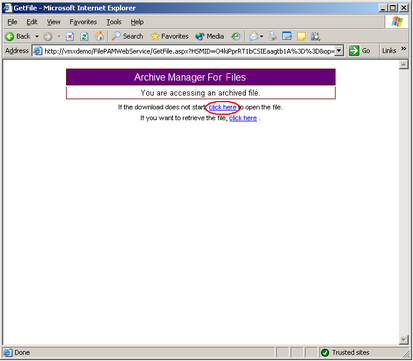Viewport: 413px width, 361px height.
Task: Click 'You are accessing an archived file.' text
Action: [200, 93]
